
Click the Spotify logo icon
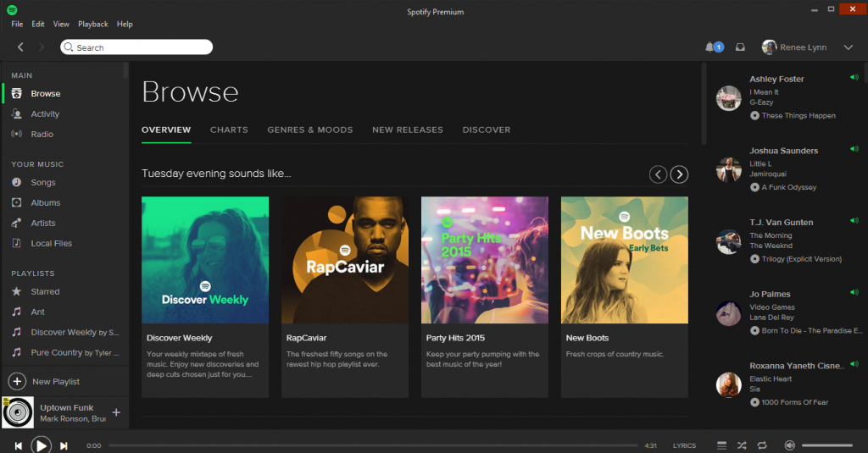click(12, 10)
